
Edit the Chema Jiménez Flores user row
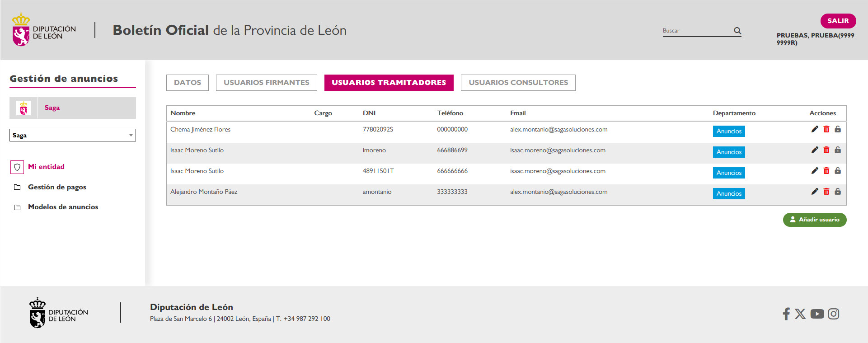(x=815, y=129)
